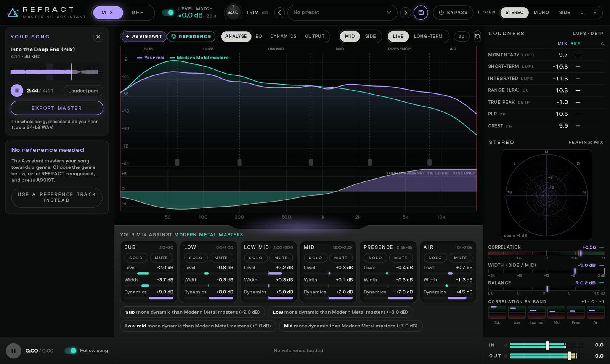610x364 pixels.
Task: Pause the song playback in Your Song panel
Action: 17,91
